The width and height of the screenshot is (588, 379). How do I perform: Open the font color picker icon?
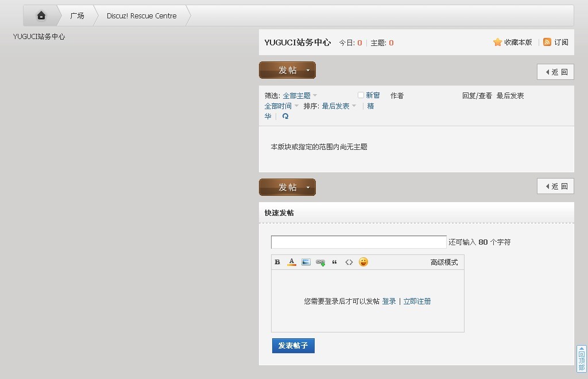point(291,262)
